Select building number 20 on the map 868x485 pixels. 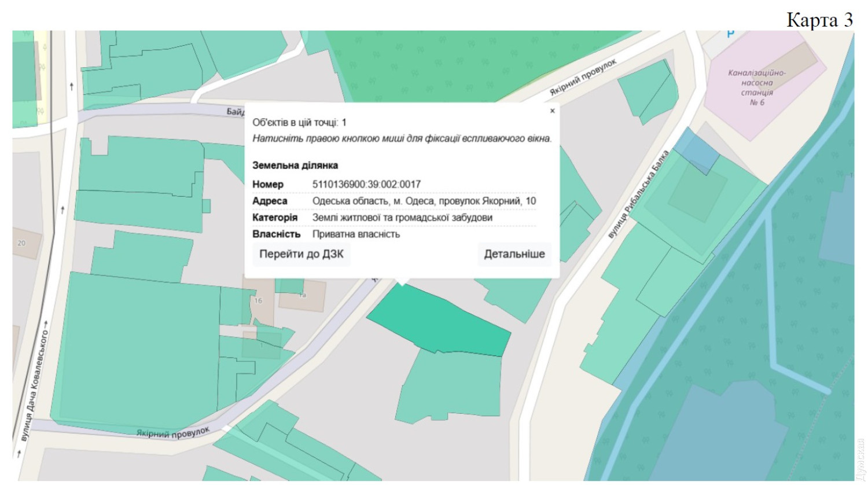pyautogui.click(x=22, y=243)
